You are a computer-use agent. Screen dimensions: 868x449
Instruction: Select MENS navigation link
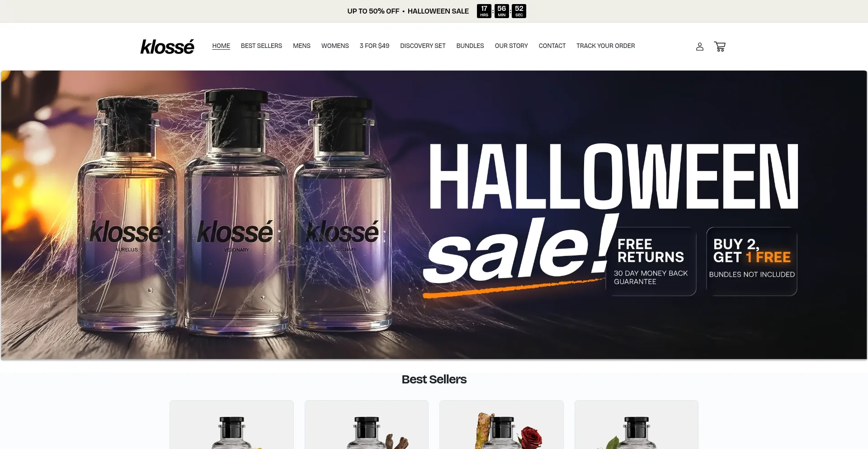[x=302, y=46]
